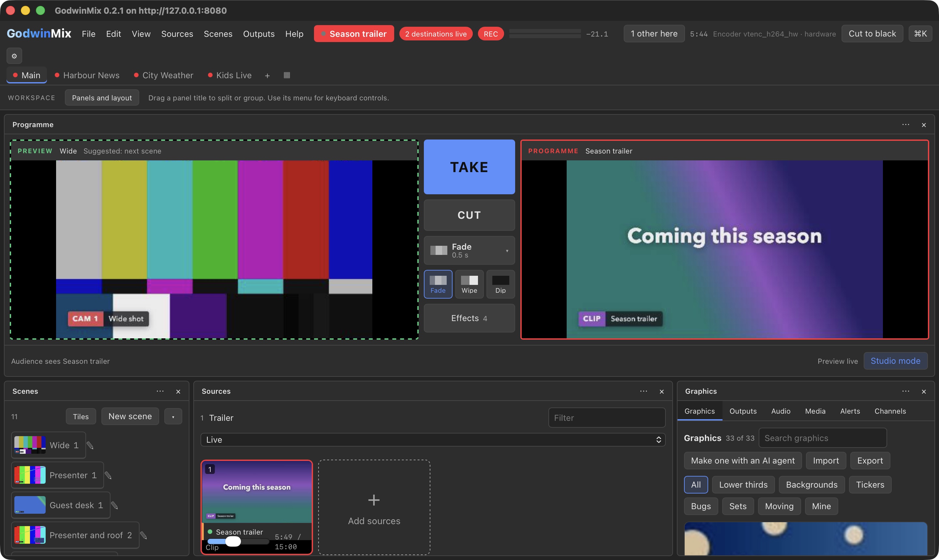Close the Sources panel
Screen dimensions: 939x560
[662, 392]
